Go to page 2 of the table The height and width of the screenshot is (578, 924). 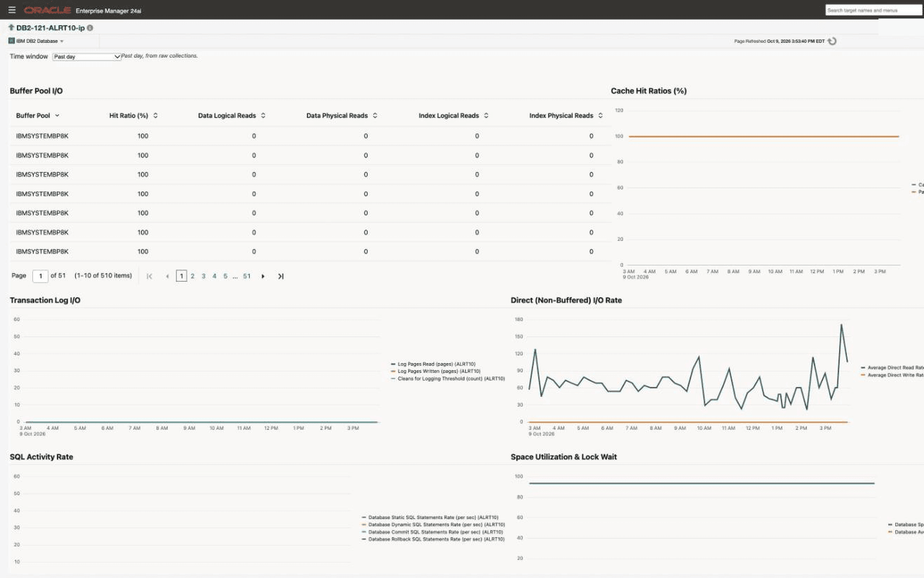click(192, 276)
